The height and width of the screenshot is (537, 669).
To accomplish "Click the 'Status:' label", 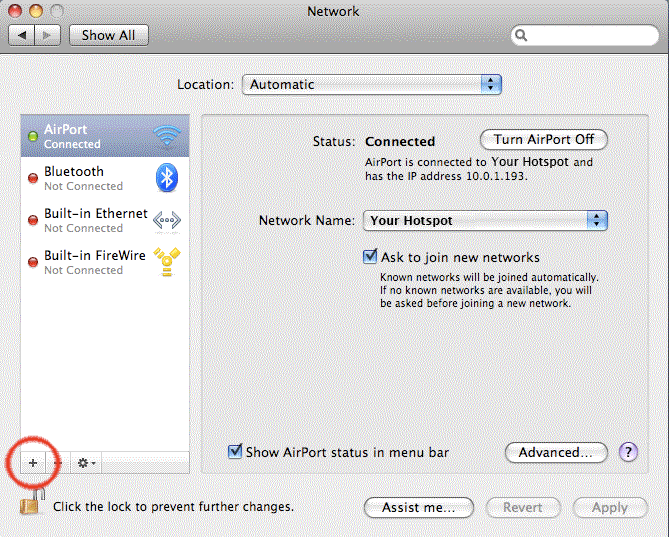I will [334, 141].
